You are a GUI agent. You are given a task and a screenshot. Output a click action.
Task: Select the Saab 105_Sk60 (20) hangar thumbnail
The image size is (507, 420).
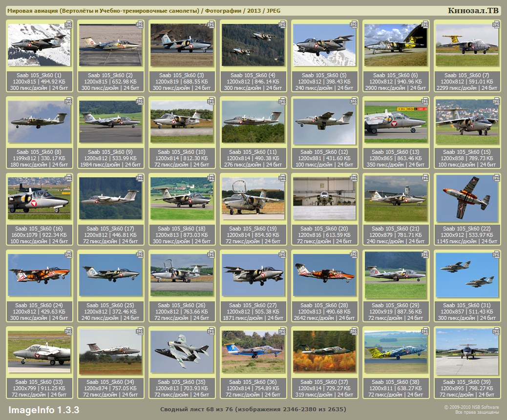[x=324, y=198]
